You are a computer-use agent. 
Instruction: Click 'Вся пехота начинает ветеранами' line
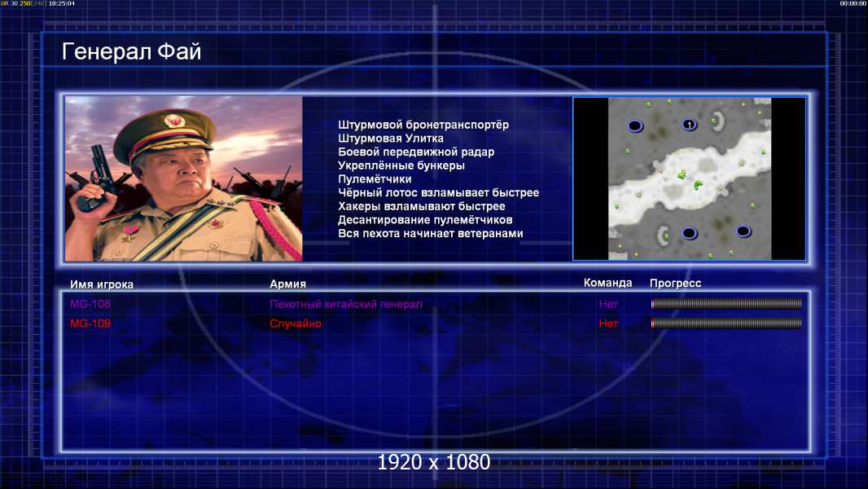point(431,233)
